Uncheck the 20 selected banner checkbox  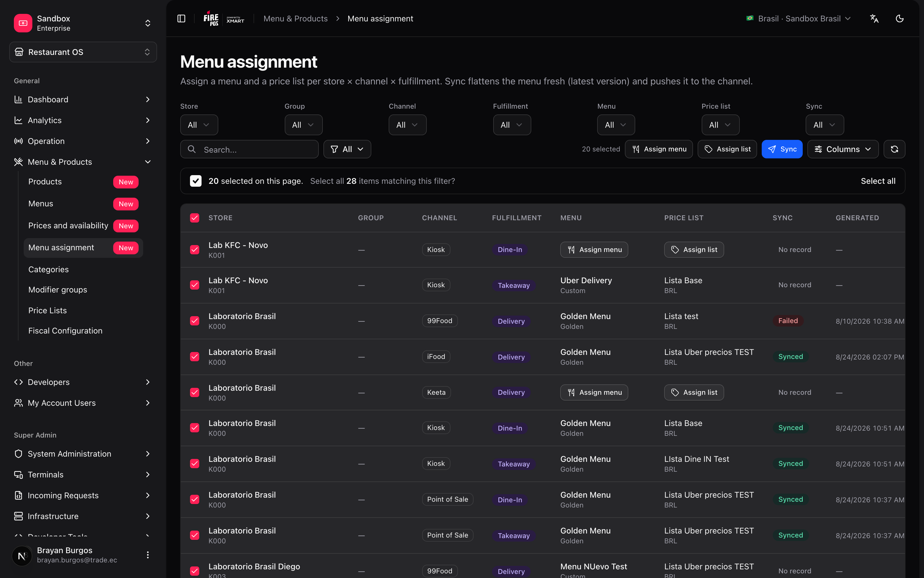coord(196,181)
